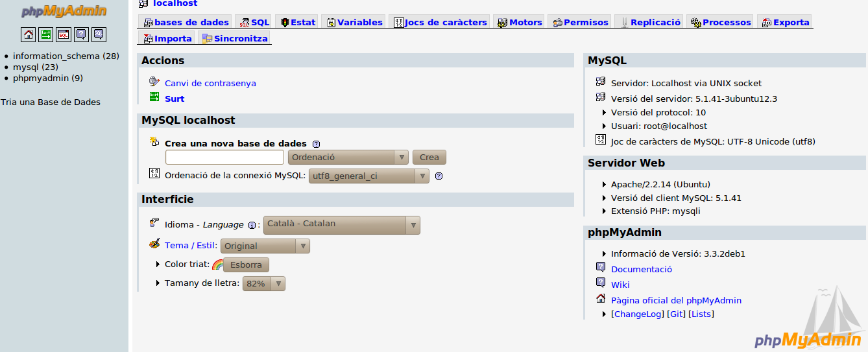Click the icon beside the Wiki link
The height and width of the screenshot is (352, 868).
pyautogui.click(x=601, y=283)
